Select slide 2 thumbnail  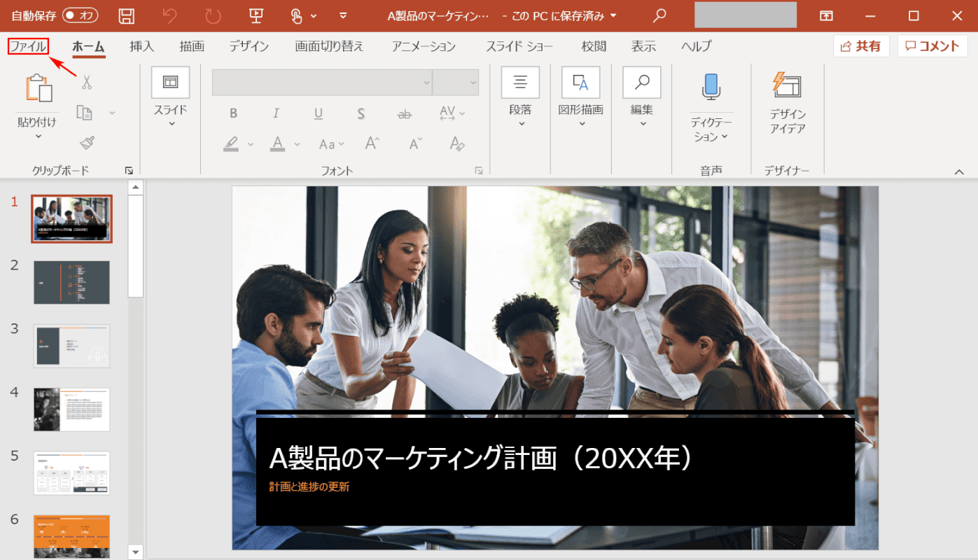[x=71, y=282]
